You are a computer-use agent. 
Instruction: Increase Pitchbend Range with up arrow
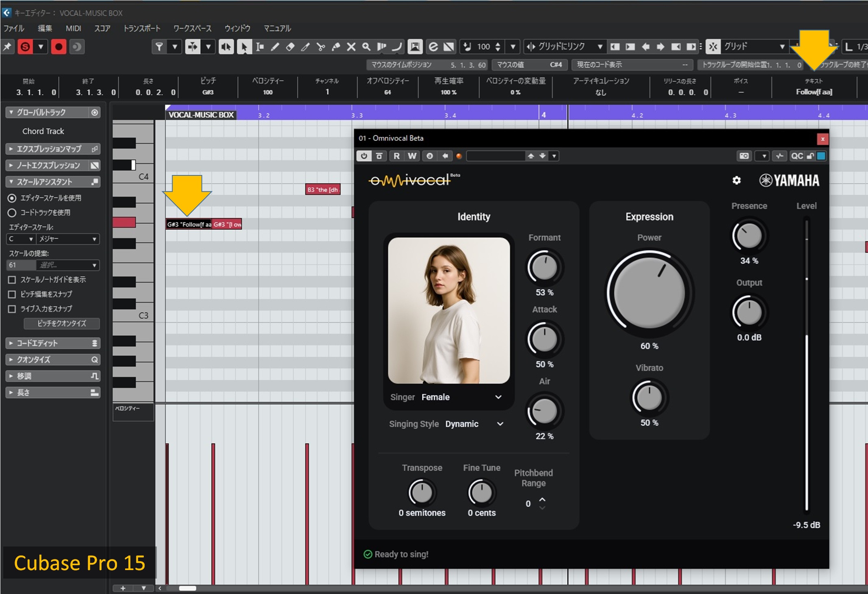542,499
